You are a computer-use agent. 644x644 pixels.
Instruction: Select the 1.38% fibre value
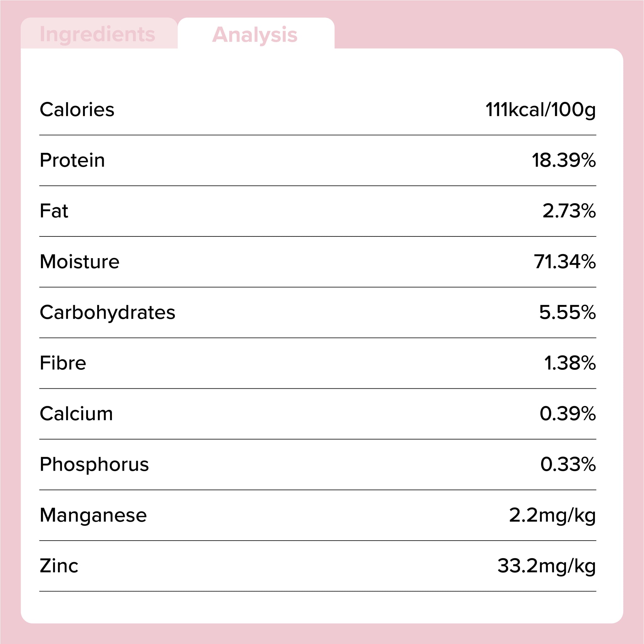pos(570,363)
